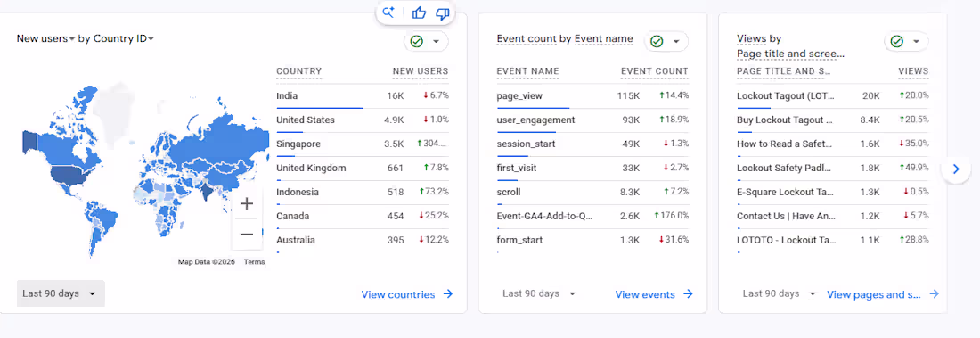This screenshot has width=980, height=338.
Task: Select the India row
Action: click(x=363, y=96)
